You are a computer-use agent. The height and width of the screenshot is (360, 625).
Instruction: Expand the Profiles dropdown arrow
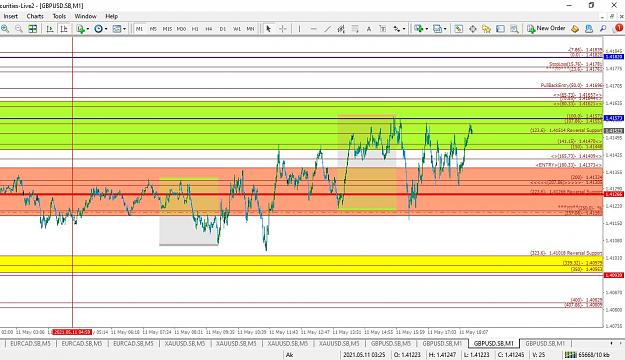tap(445, 29)
